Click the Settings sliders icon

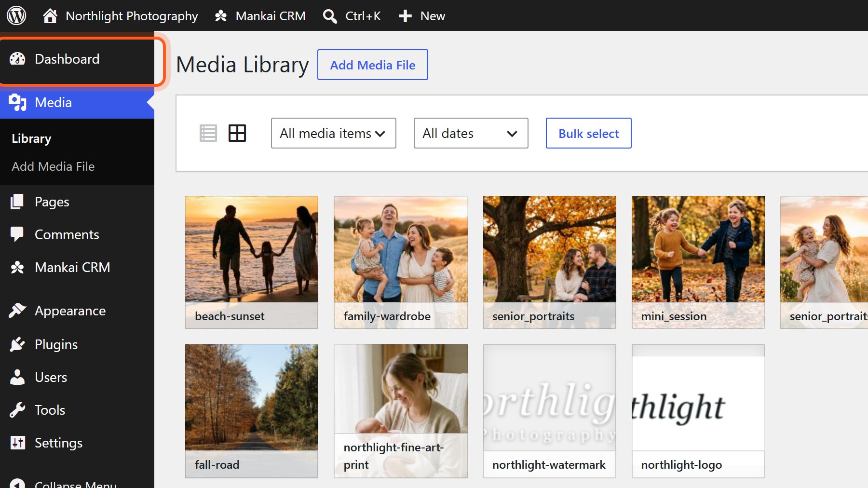coord(17,443)
